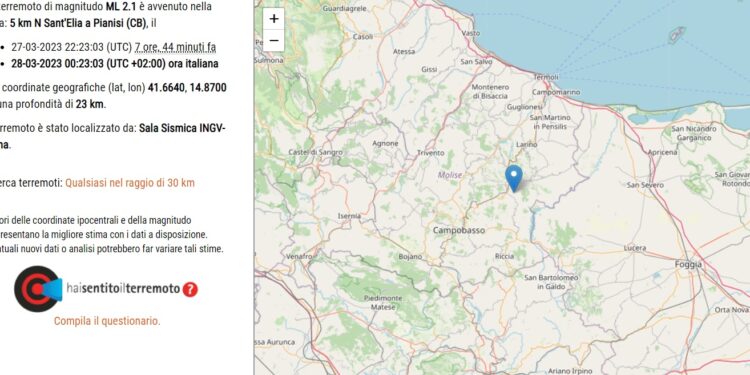The image size is (750, 375).
Task: Select the coordinates '41.6640, 14.8700'
Action: click(187, 88)
